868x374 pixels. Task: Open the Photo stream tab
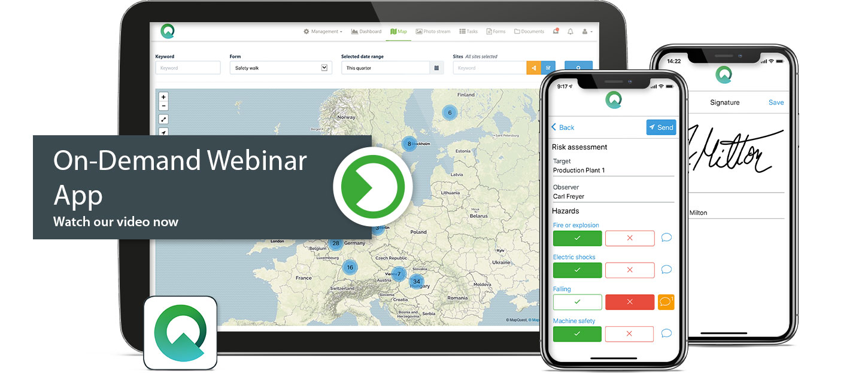433,32
